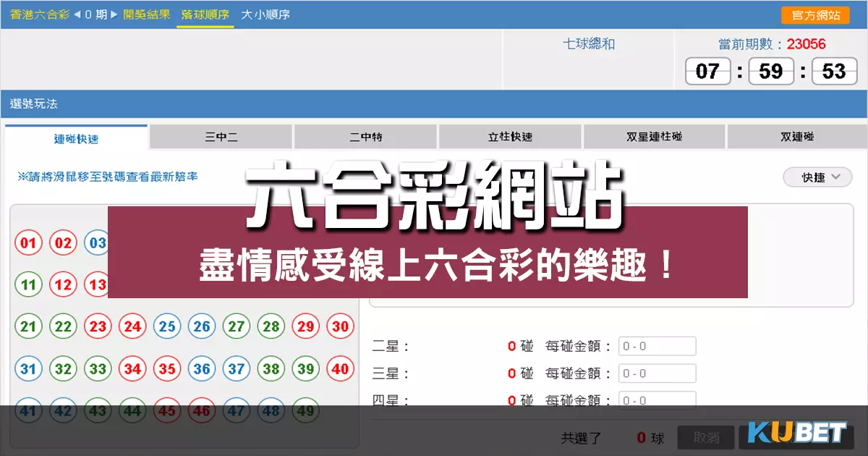Click the 香港六合彩 home link
This screenshot has width=868, height=456.
tap(38, 14)
